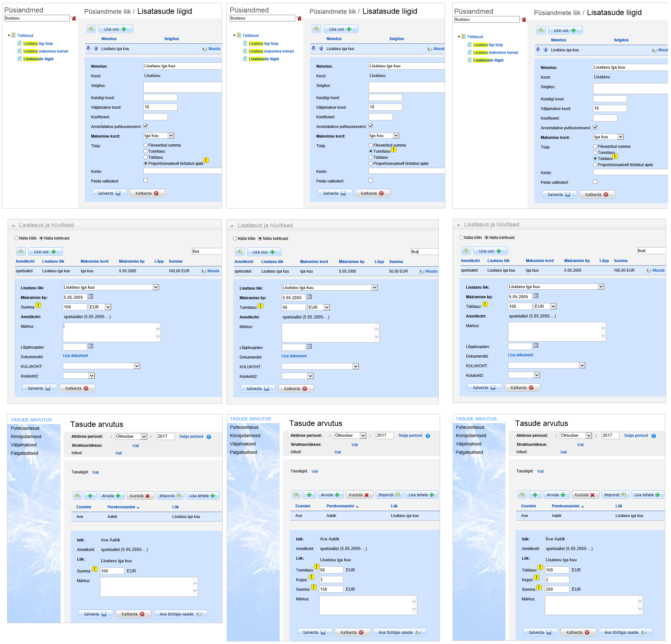Image resolution: width=671 pixels, height=644 pixels.
Task: Click the Kogus input containing 2
Action: (x=557, y=580)
